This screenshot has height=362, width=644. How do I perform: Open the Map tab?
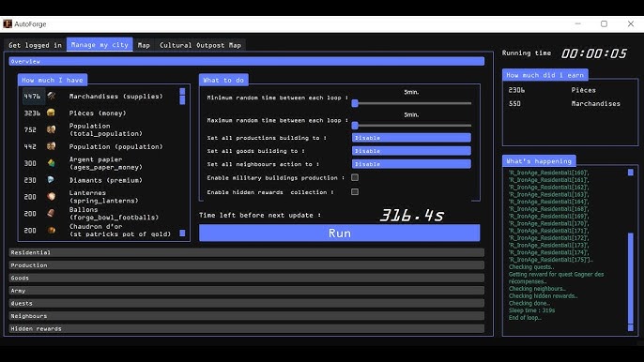coord(144,45)
